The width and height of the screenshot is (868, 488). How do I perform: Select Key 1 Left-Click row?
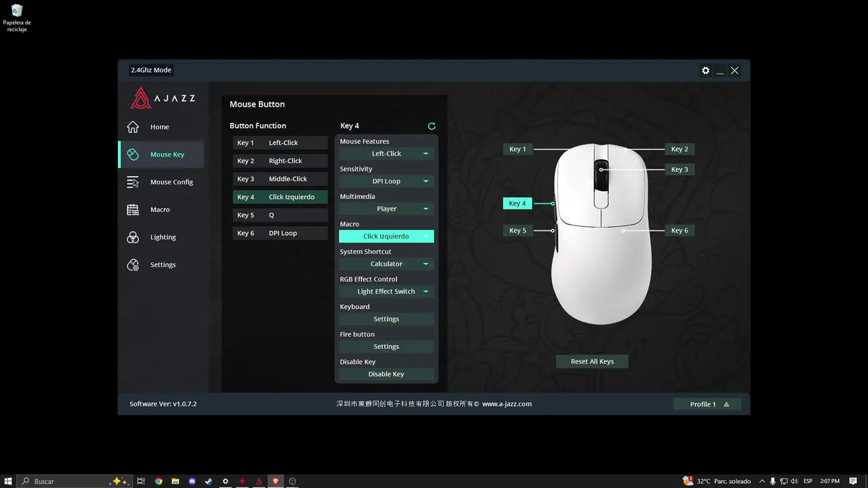(280, 143)
